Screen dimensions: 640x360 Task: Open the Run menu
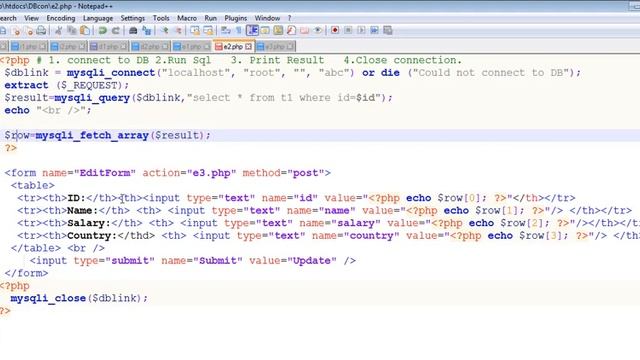[211, 18]
